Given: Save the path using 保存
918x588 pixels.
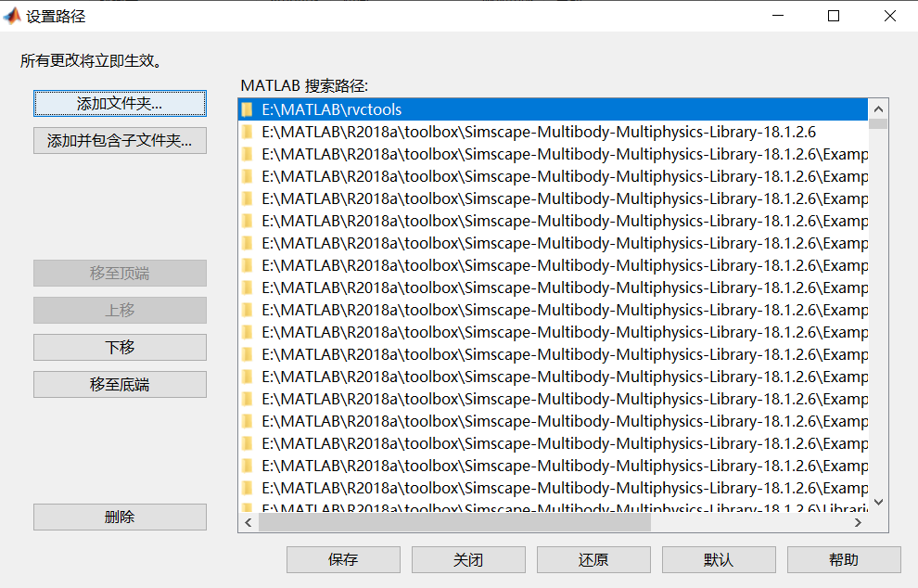Looking at the screenshot, I should (x=343, y=560).
